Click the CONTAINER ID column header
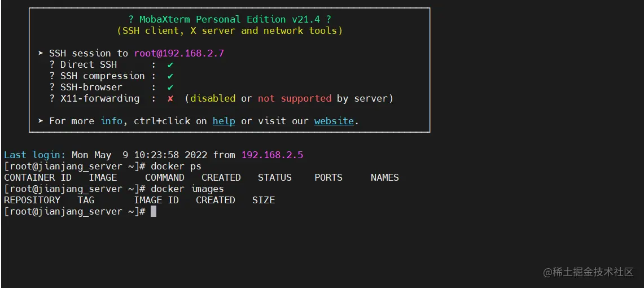644x288 pixels. pos(37,177)
